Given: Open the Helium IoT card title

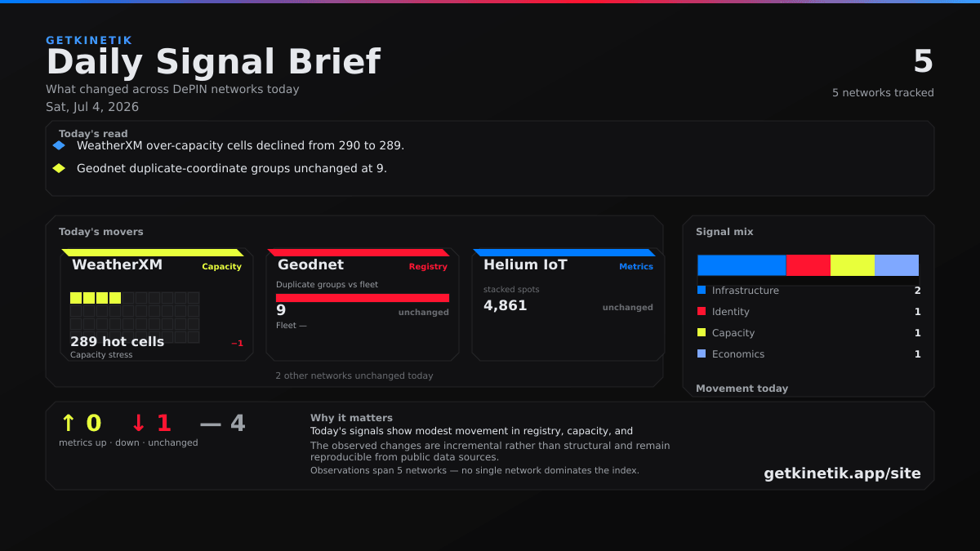Looking at the screenshot, I should click(525, 264).
